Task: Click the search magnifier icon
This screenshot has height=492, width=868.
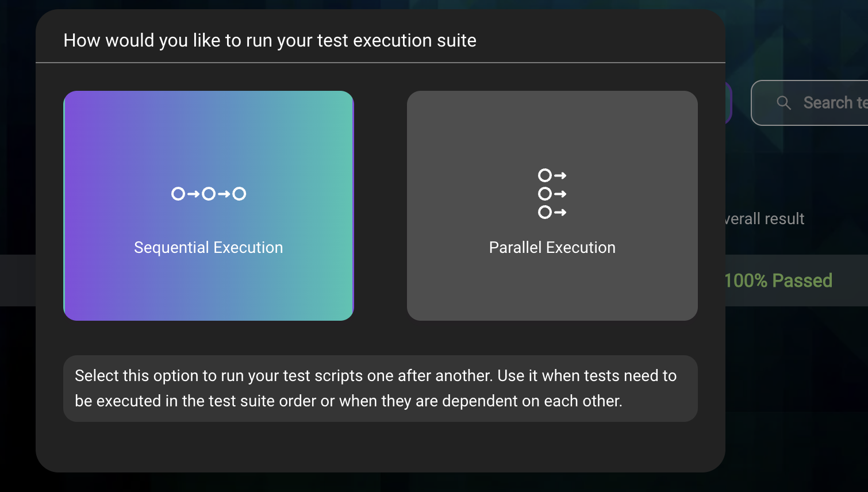Action: (x=783, y=103)
